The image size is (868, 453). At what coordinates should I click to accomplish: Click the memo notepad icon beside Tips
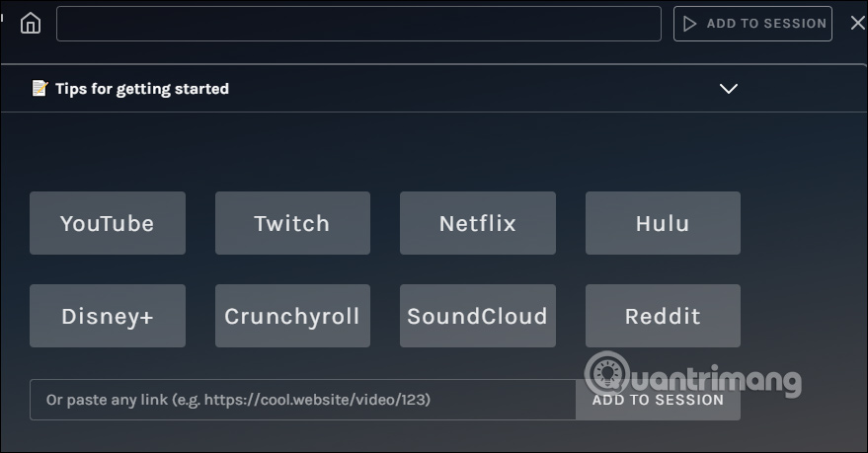tap(39, 89)
